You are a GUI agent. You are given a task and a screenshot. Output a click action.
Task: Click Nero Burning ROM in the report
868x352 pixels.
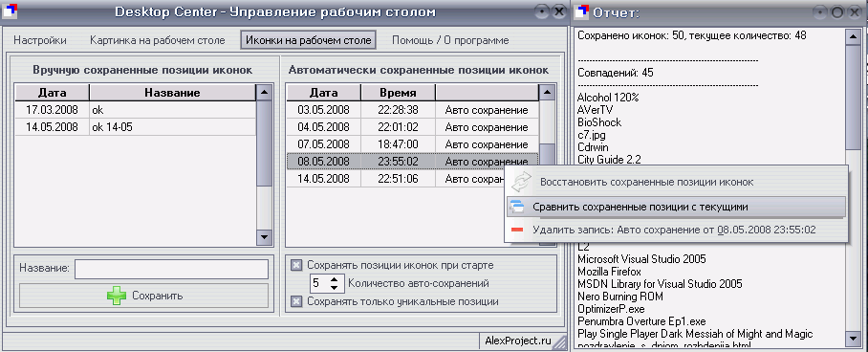[620, 297]
